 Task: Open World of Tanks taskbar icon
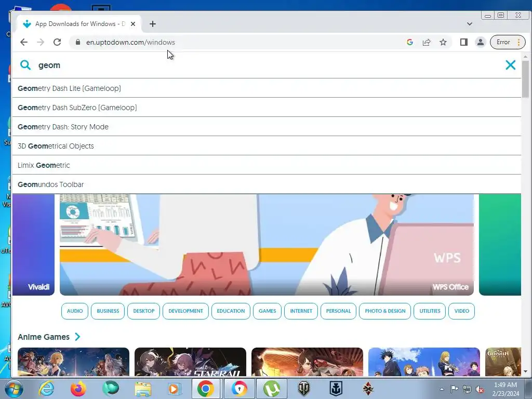pos(303,389)
